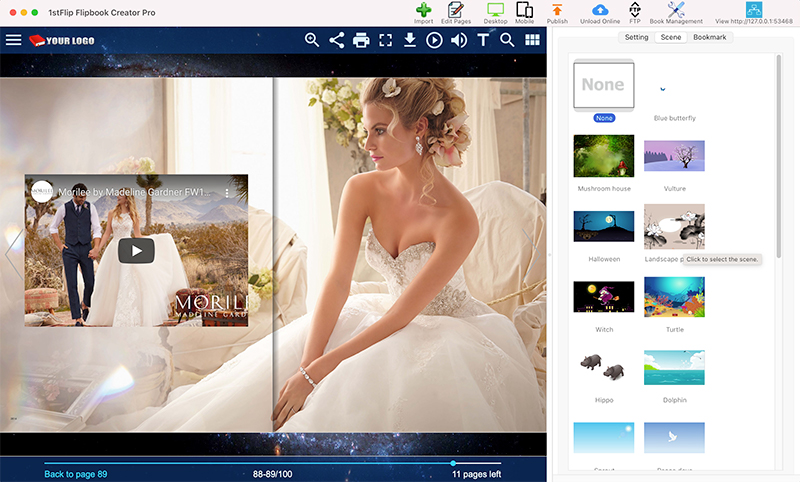Select the None scene thumbnail
Viewport: 800px width, 482px height.
point(604,85)
